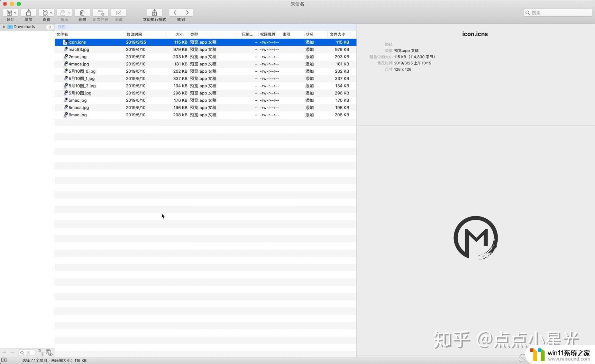Screen dimensions: 595x364
Task: Click the 查看 (View) magnifier icon
Action: click(x=45, y=13)
